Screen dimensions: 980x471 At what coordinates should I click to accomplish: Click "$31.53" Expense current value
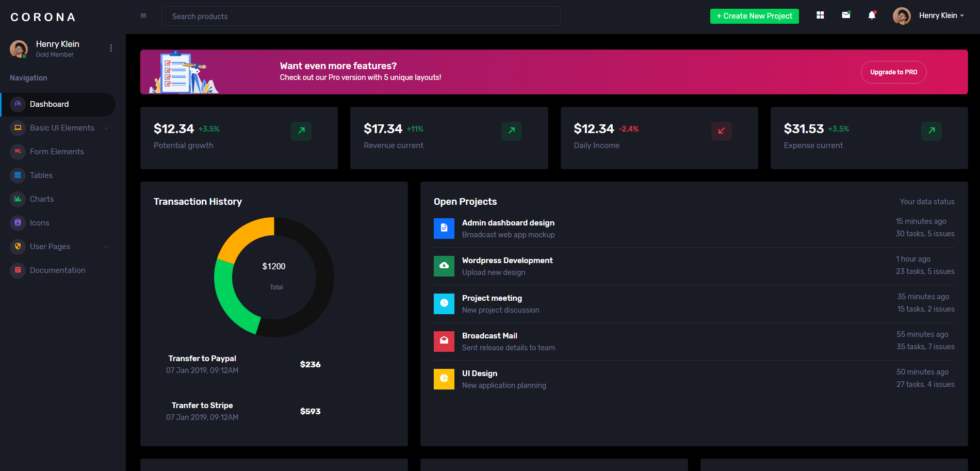[x=804, y=129]
